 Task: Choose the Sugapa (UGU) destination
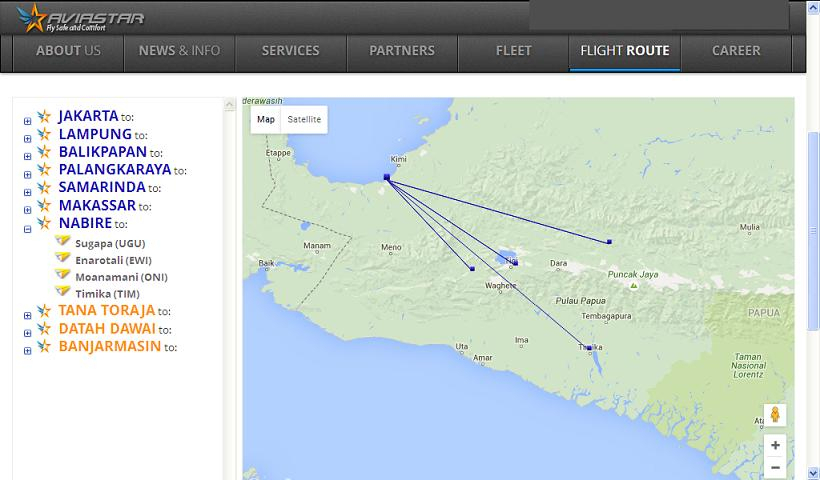click(110, 244)
